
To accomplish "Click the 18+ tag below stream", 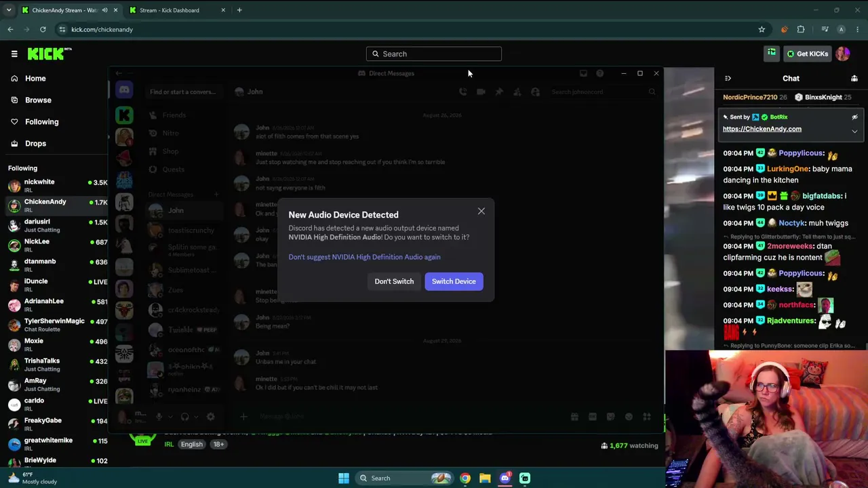I will point(218,445).
